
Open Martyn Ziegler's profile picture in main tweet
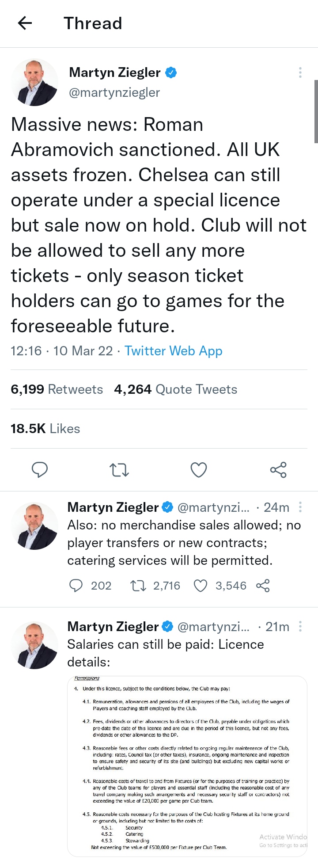pyautogui.click(x=34, y=82)
